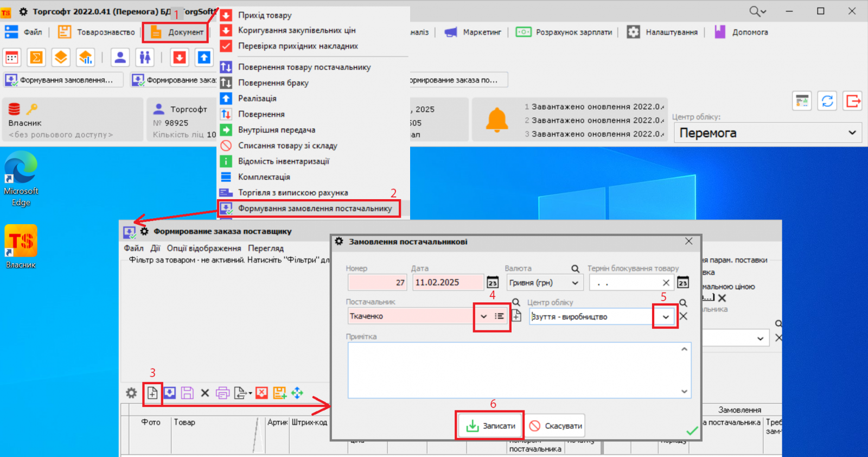The image size is (868, 457).
Task: Click the red down-arrow icon in the main toolbar
Action: pos(180,57)
